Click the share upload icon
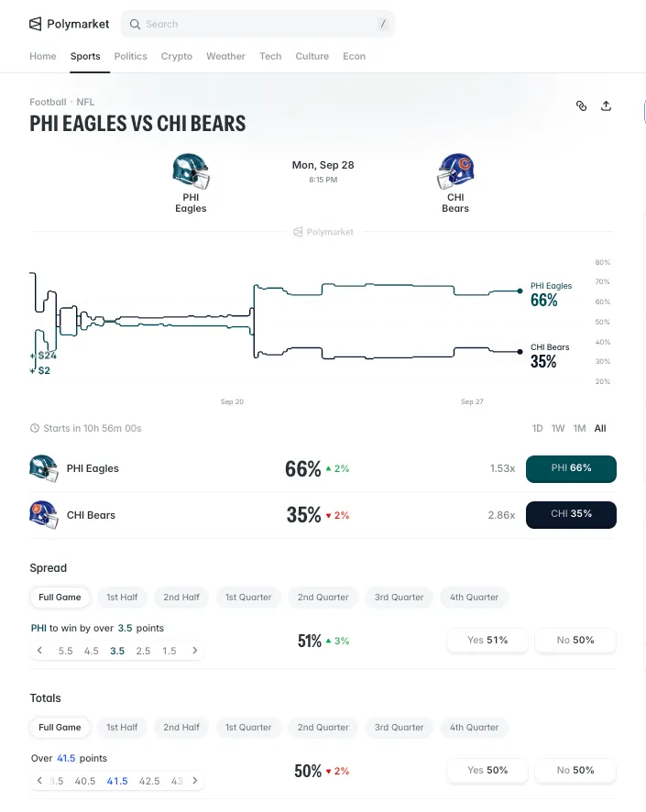The image size is (646, 812). click(607, 106)
